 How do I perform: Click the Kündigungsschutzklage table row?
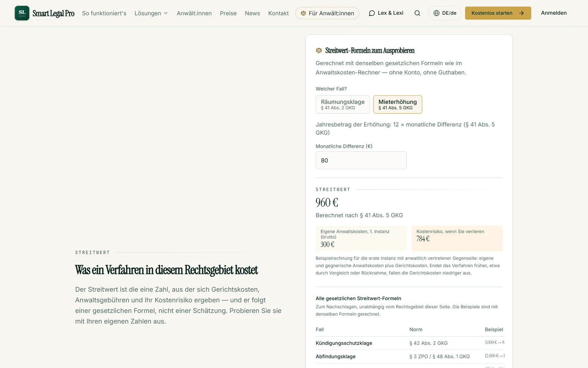coord(410,343)
